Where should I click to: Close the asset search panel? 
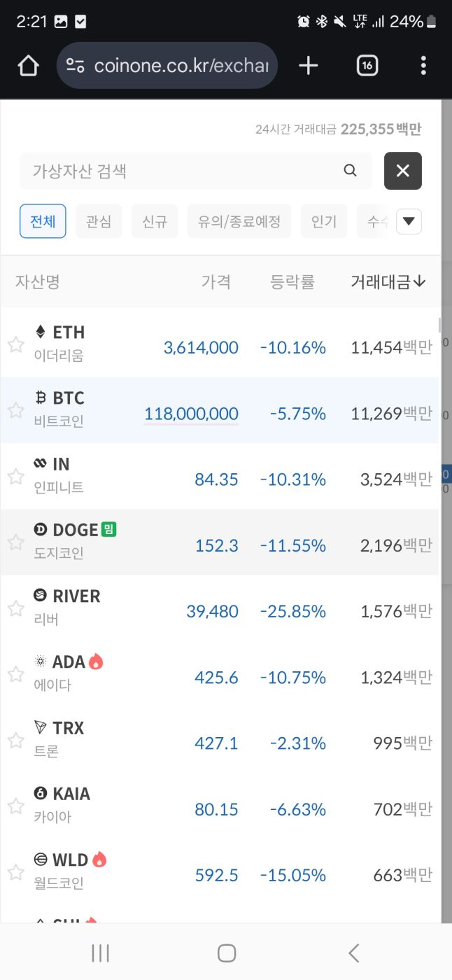403,171
